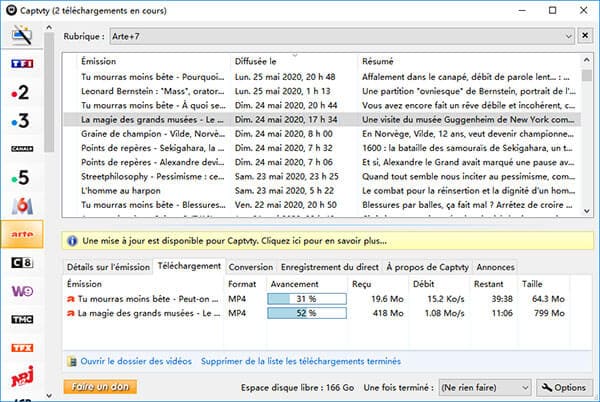Click the 31 % progress bar
Viewport: 600px width, 402px height.
point(307,299)
